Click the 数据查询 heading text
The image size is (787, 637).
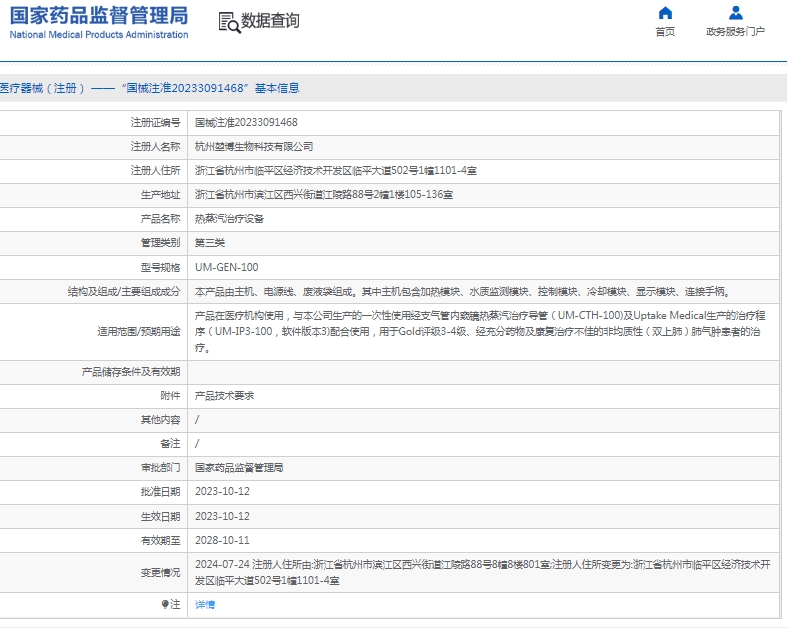271,21
